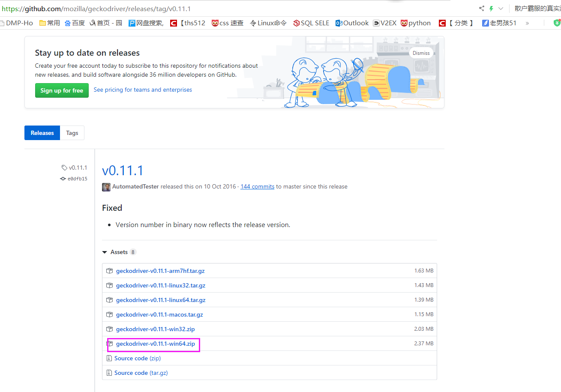Click the Fixed heading

coord(112,208)
